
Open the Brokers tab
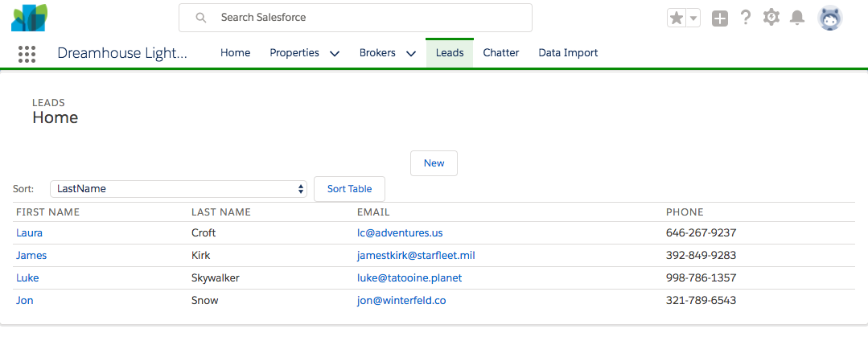pyautogui.click(x=377, y=53)
